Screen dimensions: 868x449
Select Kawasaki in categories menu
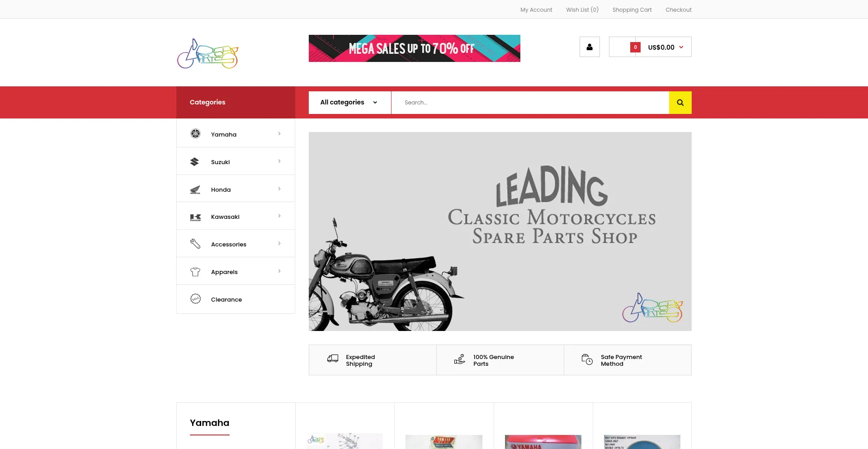pos(225,217)
